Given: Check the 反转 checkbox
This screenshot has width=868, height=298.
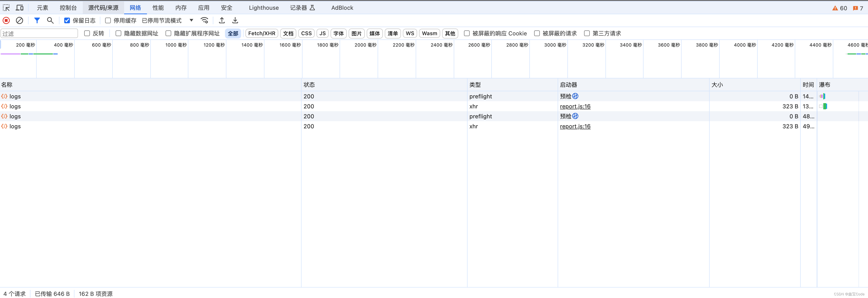Looking at the screenshot, I should pyautogui.click(x=87, y=33).
